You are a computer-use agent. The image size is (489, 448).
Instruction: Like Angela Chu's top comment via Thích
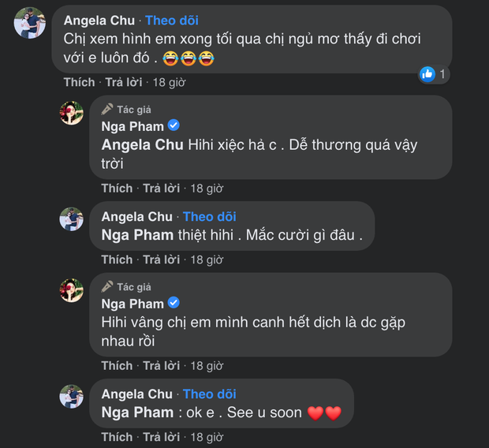(x=79, y=82)
